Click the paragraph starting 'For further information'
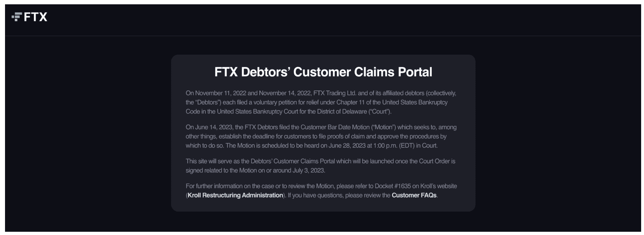This screenshot has width=644, height=235. pyautogui.click(x=321, y=190)
